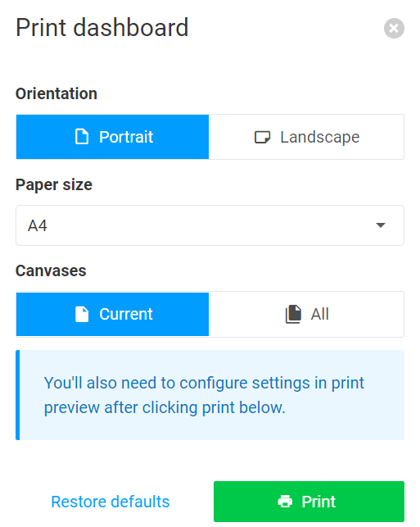Open the Paper size A4 dropdown
This screenshot has height=527, width=420.
pos(210,225)
